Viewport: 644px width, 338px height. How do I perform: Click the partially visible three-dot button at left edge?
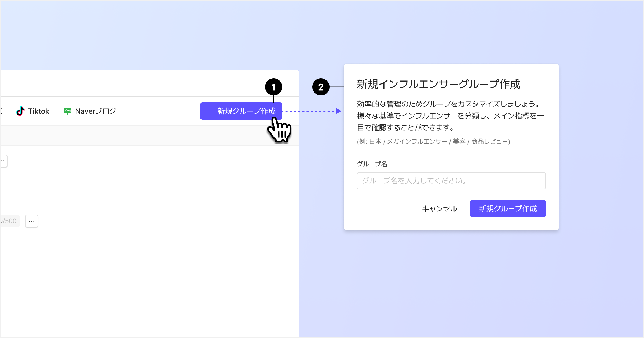click(3, 161)
